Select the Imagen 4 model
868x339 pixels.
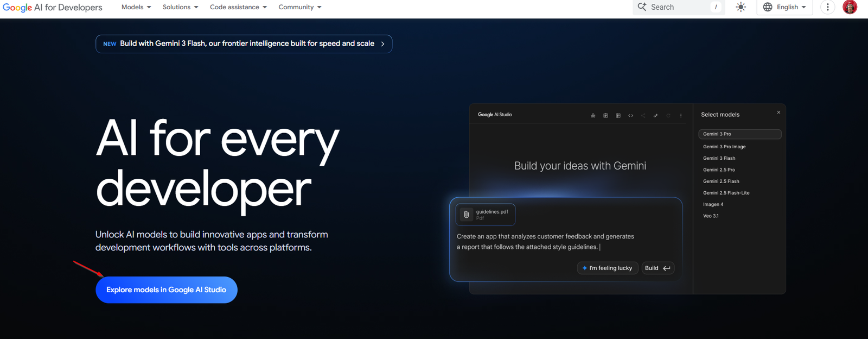pyautogui.click(x=713, y=204)
